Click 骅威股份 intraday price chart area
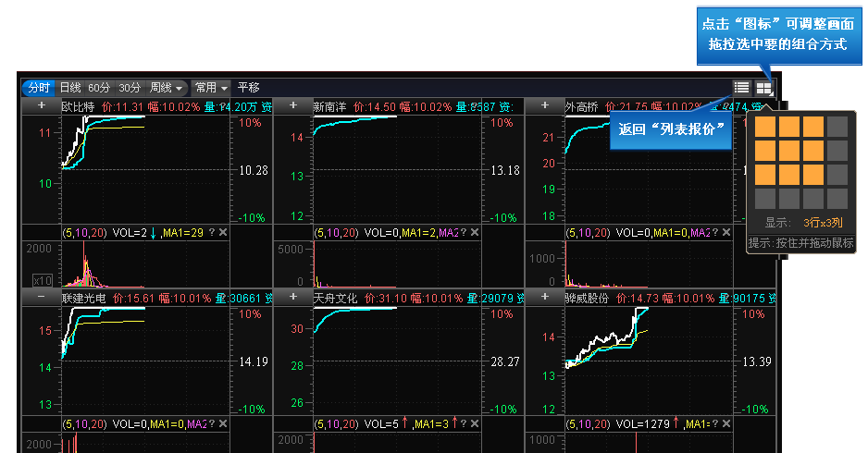Viewport: 868px width, 453px height. tap(649, 361)
